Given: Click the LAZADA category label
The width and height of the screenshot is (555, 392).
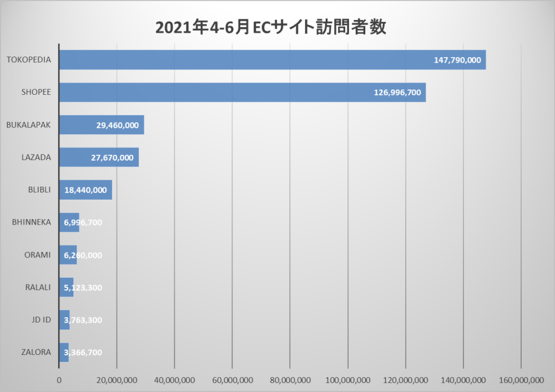Looking at the screenshot, I should [36, 157].
